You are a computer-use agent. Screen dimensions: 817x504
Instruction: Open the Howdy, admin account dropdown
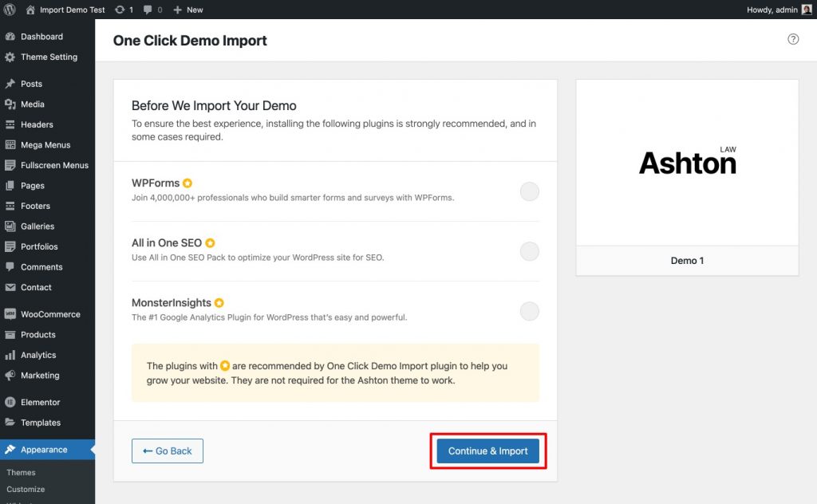click(774, 10)
